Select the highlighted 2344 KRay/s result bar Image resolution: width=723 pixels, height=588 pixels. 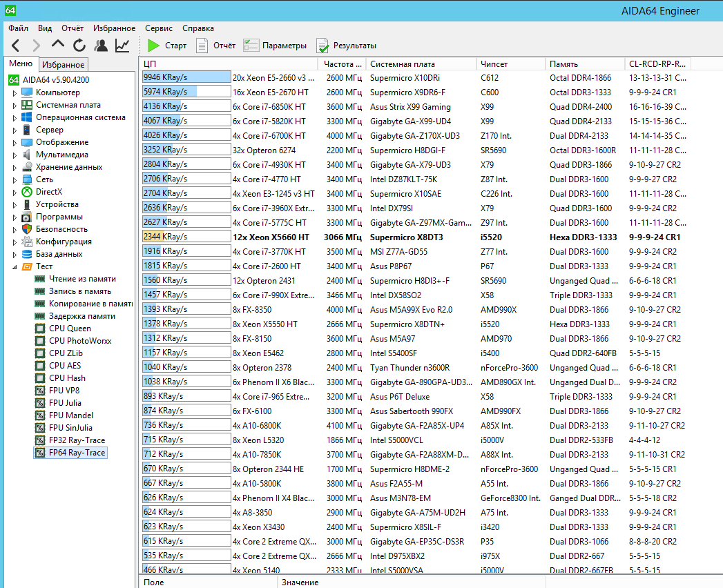tap(186, 237)
